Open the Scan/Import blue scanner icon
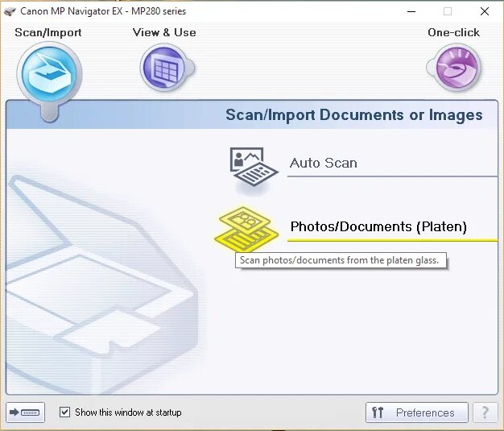 pos(49,75)
